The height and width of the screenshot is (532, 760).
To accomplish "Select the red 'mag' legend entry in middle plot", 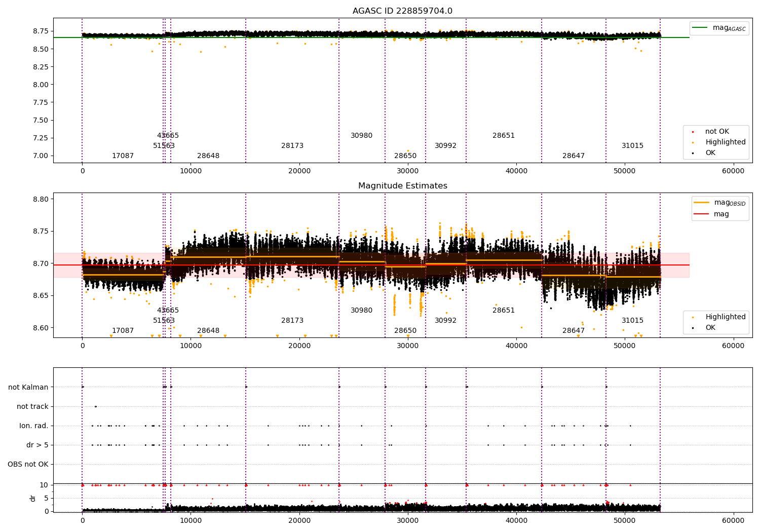I will pyautogui.click(x=712, y=214).
